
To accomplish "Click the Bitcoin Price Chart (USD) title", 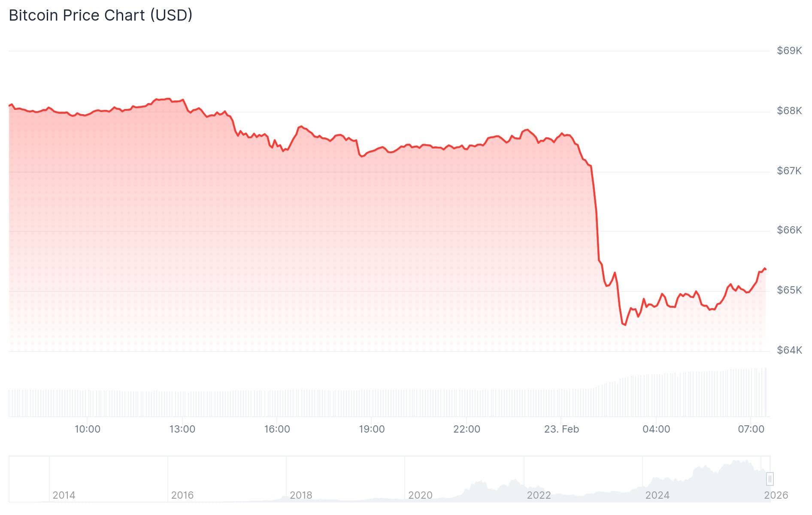I will [100, 15].
